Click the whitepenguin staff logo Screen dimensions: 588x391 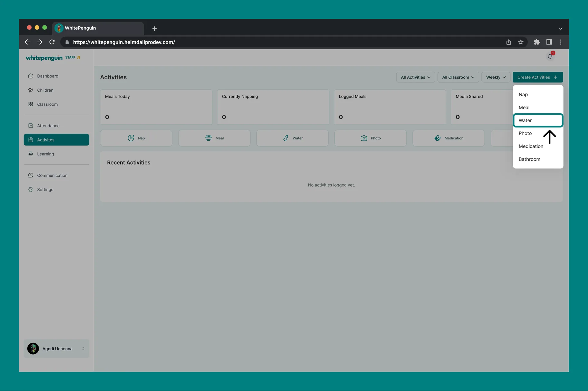(53, 58)
